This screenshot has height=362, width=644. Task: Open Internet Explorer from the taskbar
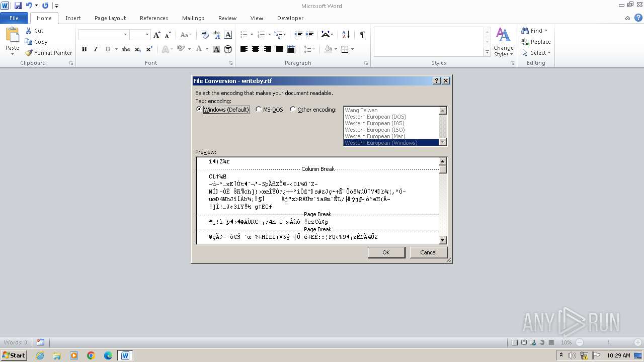40,355
